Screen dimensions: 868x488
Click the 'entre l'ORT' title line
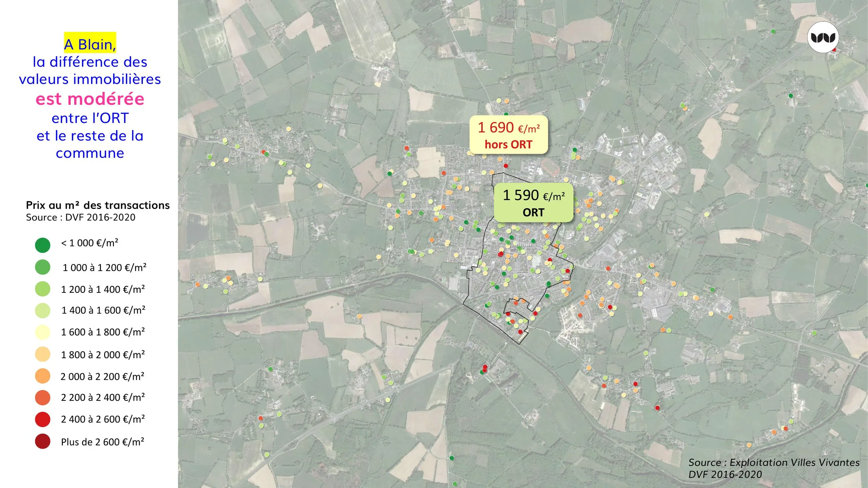(x=90, y=118)
